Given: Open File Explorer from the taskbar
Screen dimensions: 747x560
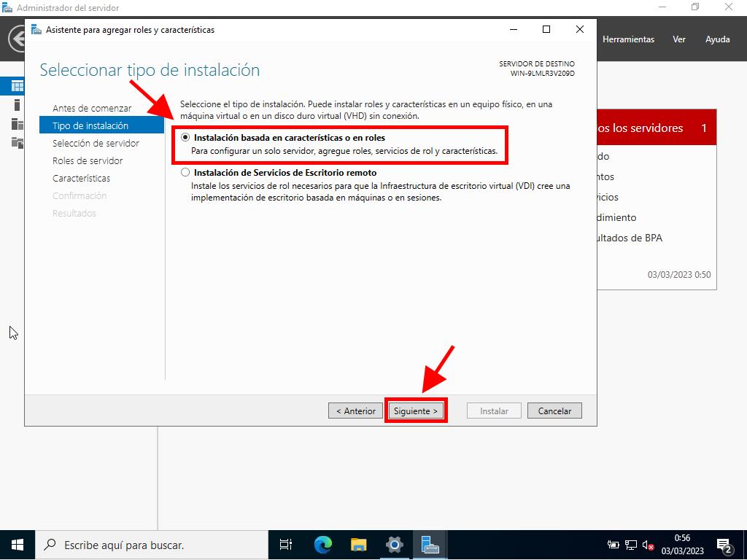Looking at the screenshot, I should [358, 545].
